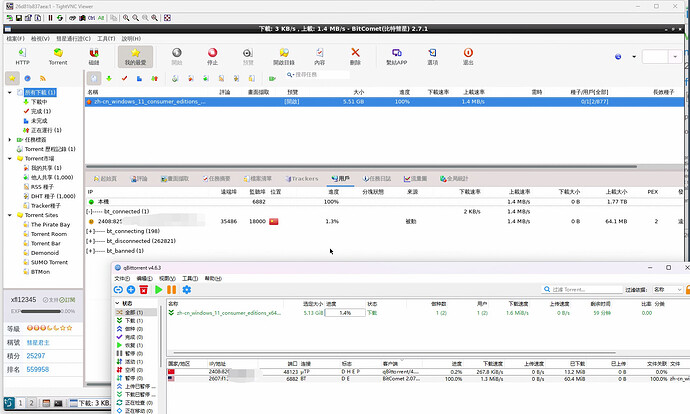Image resolution: width=690 pixels, height=414 pixels.
Task: Switch to the Trackers tab
Action: pyautogui.click(x=301, y=179)
